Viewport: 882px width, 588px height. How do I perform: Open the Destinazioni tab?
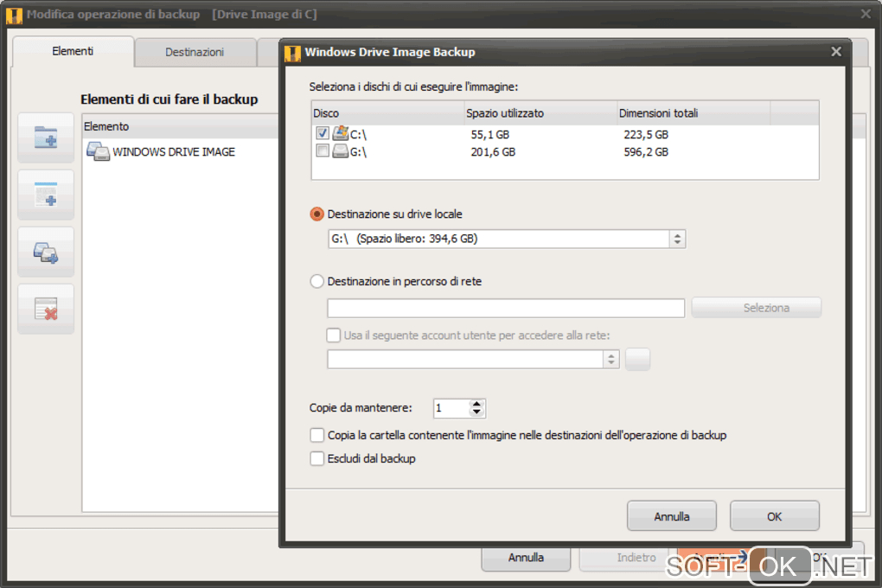pyautogui.click(x=195, y=53)
